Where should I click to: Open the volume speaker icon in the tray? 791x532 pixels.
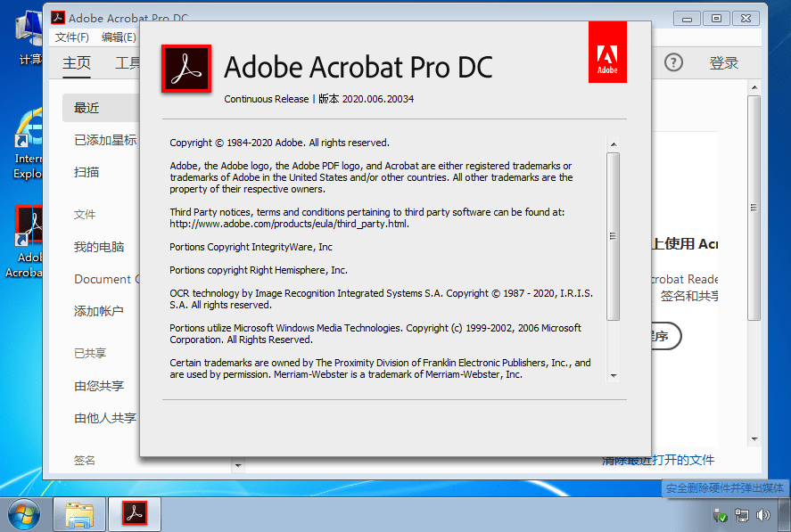[763, 514]
